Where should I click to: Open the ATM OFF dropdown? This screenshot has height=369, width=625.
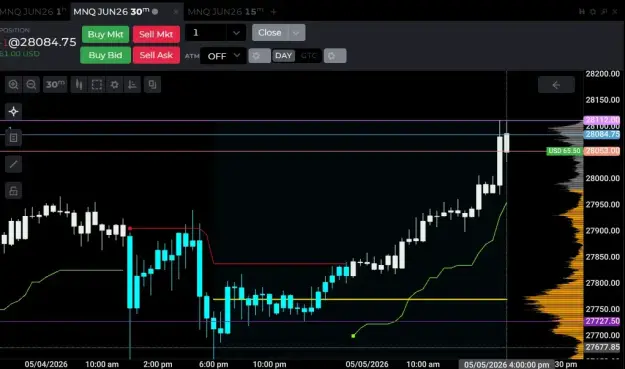[x=224, y=56]
